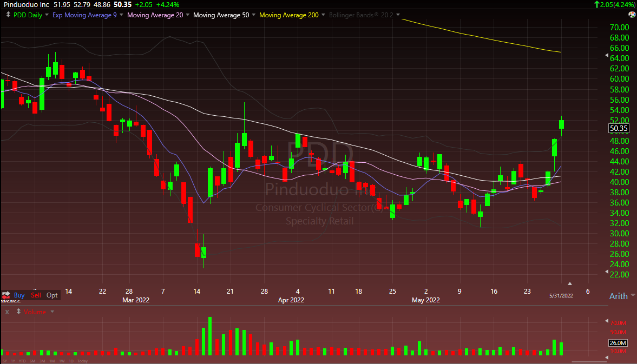Close the Volume pane with the X
This screenshot has height=364, width=637.
click(7, 312)
